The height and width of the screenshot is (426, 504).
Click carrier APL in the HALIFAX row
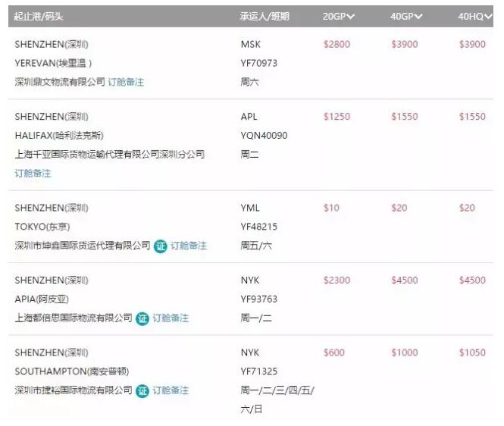[x=249, y=117]
